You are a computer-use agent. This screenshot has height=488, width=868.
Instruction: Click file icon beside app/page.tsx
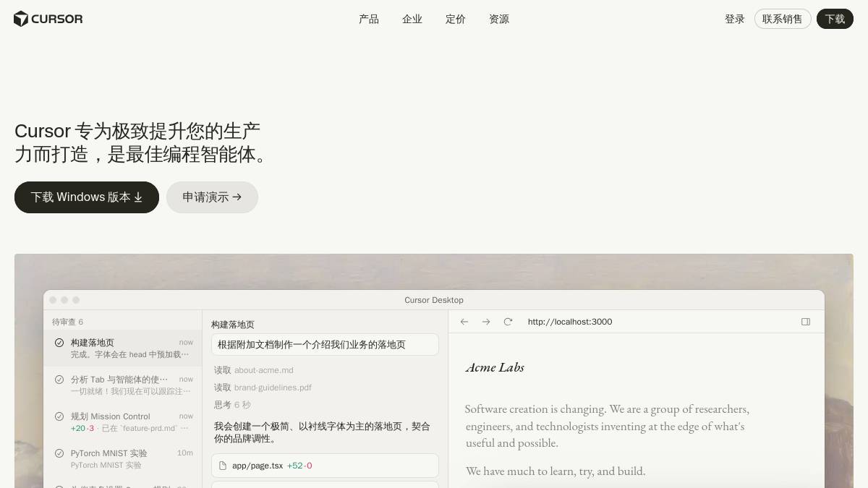coord(223,466)
